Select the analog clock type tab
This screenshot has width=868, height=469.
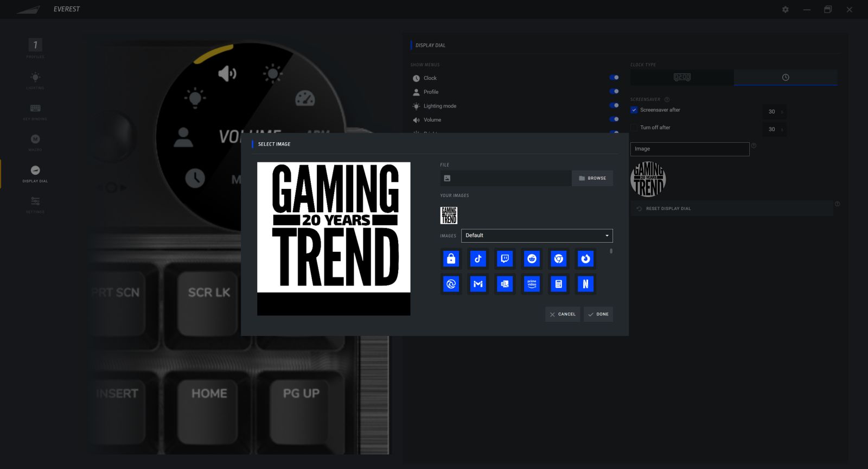tap(786, 77)
